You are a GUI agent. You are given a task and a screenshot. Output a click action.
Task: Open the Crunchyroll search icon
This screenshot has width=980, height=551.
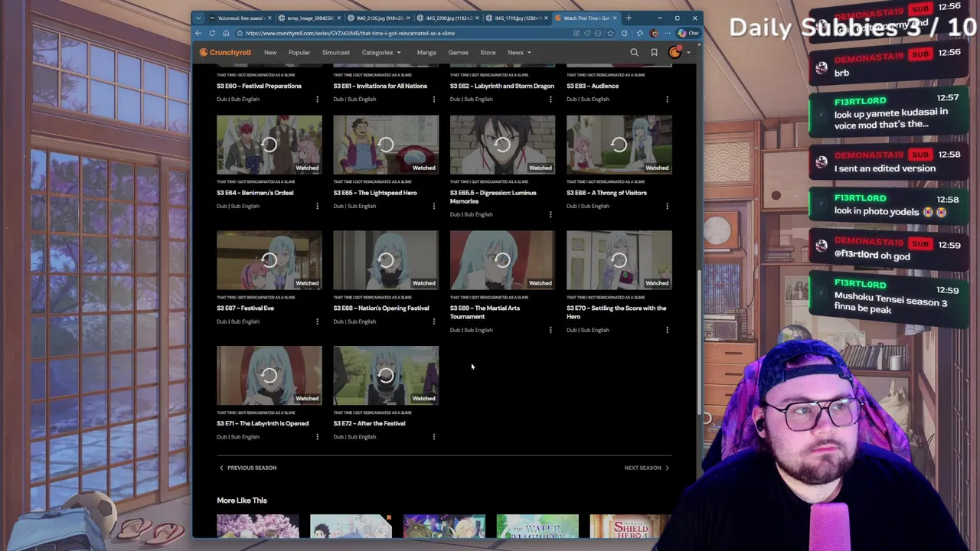pos(634,53)
